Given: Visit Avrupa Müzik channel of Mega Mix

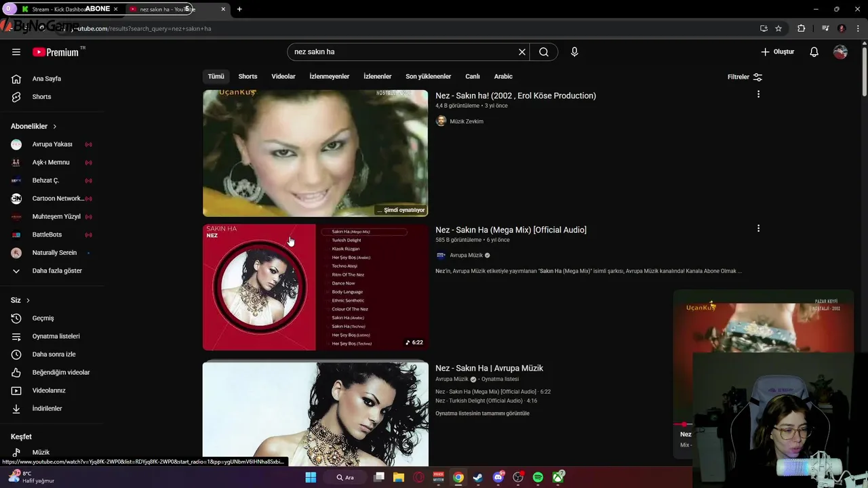Looking at the screenshot, I should (x=467, y=256).
